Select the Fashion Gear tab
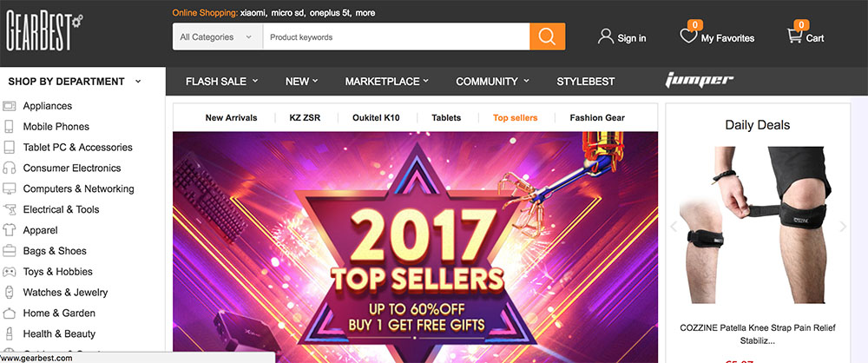 click(x=597, y=117)
